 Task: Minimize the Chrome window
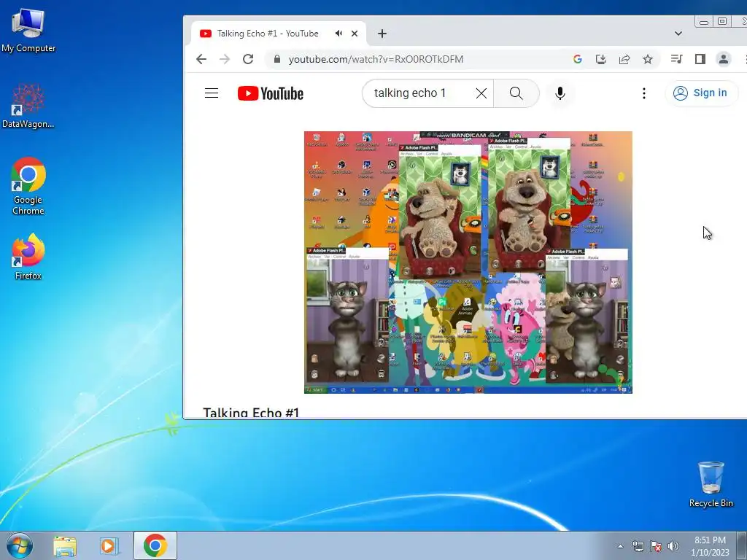point(704,21)
